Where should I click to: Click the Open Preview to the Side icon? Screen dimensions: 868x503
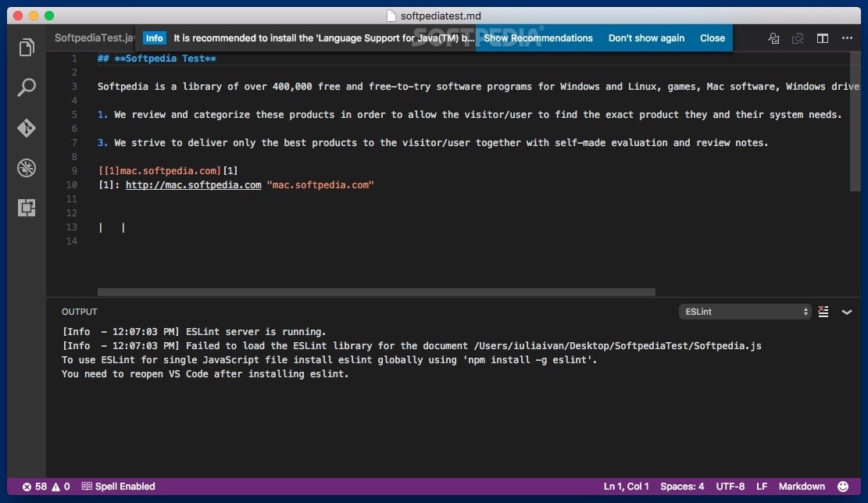click(798, 38)
